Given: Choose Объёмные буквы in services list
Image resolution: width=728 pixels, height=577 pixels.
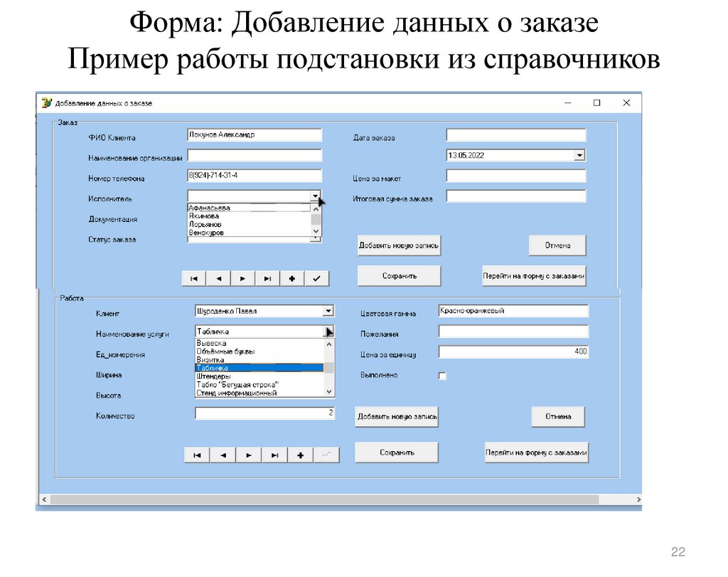Looking at the screenshot, I should 225,351.
